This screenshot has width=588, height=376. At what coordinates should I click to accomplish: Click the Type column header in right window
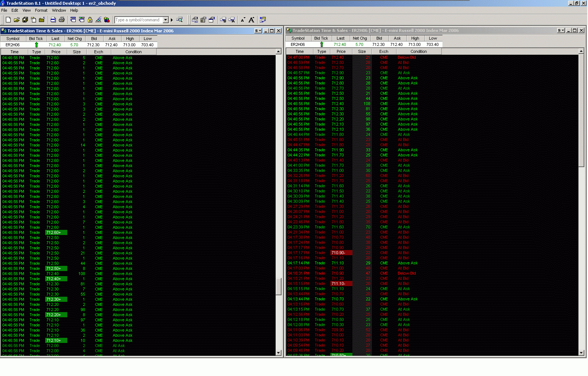coord(322,51)
